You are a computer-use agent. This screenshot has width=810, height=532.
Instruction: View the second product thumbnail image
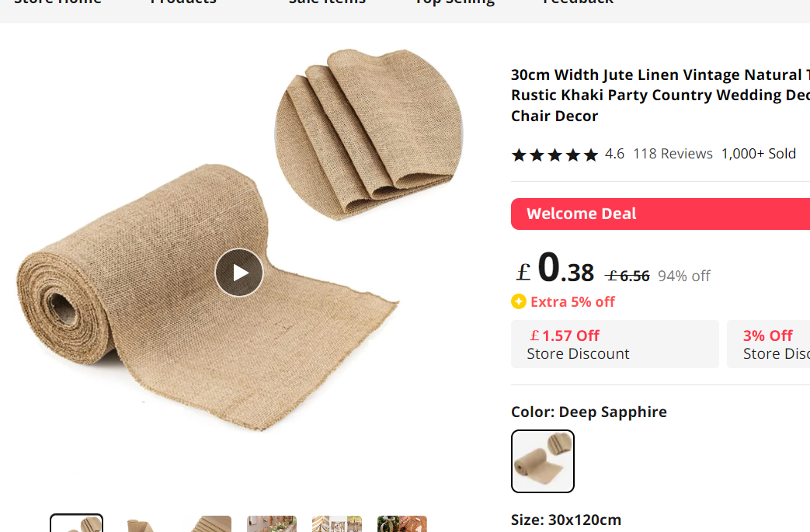click(x=141, y=524)
